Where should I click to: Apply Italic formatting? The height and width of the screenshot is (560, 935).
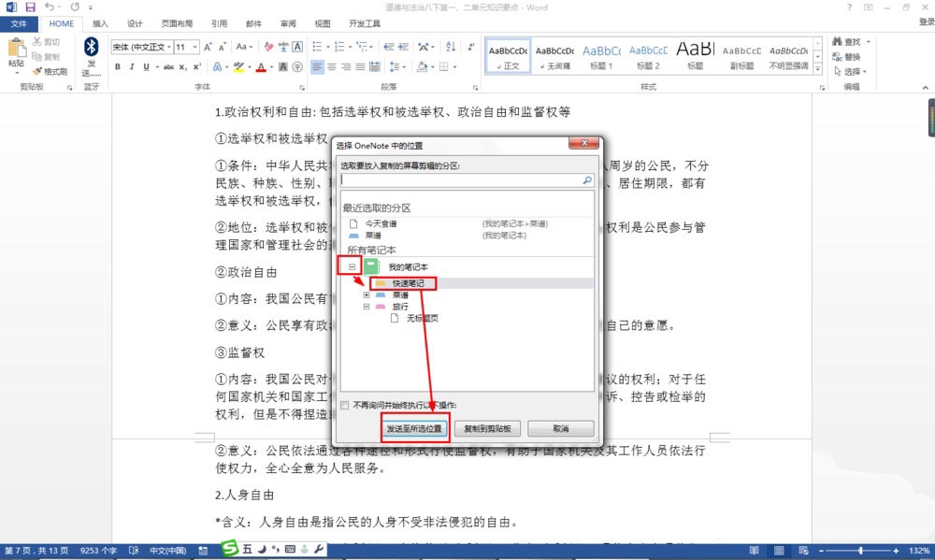click(132, 66)
